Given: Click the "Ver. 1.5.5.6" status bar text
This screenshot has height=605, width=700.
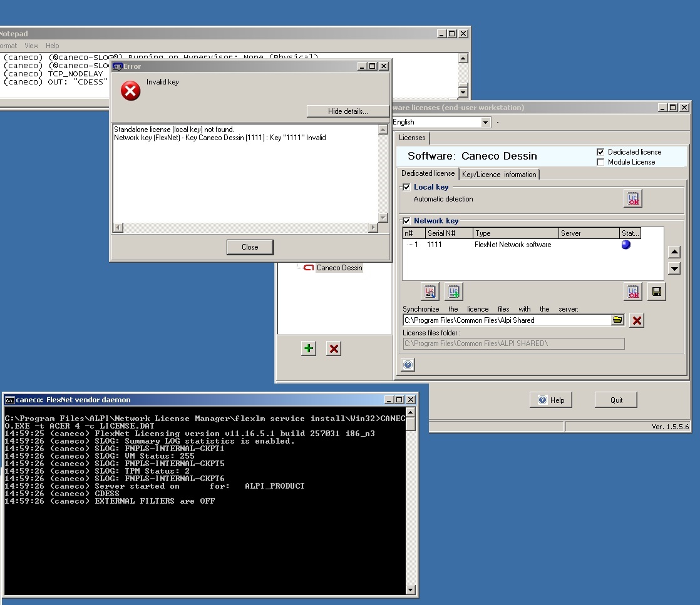Looking at the screenshot, I should (x=670, y=427).
